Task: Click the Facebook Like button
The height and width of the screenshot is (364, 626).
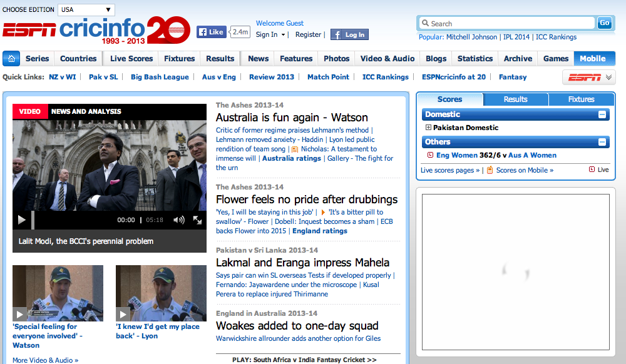Action: pyautogui.click(x=211, y=32)
